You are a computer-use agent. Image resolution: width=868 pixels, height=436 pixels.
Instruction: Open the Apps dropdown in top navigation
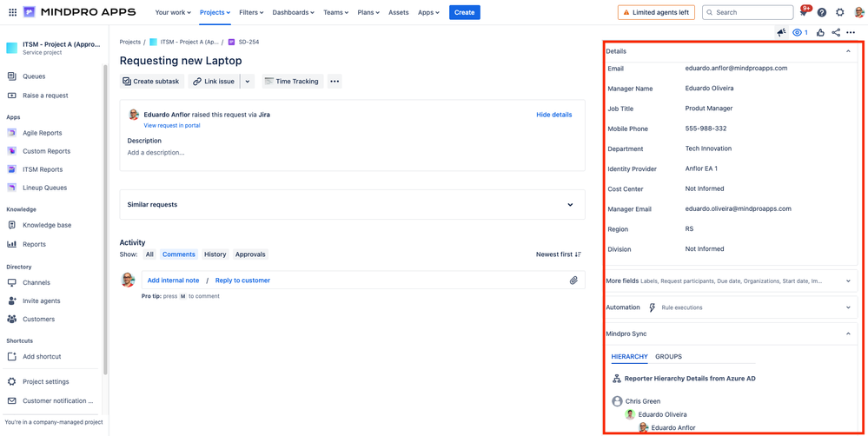click(x=428, y=12)
